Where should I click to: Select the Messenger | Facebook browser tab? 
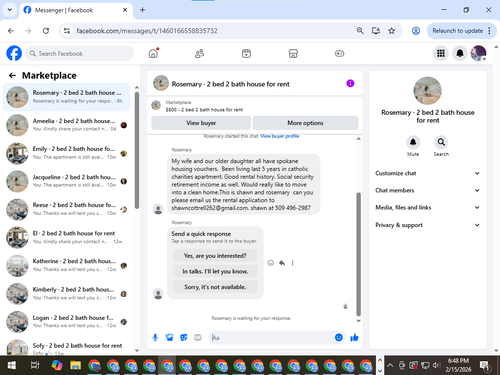click(x=76, y=10)
